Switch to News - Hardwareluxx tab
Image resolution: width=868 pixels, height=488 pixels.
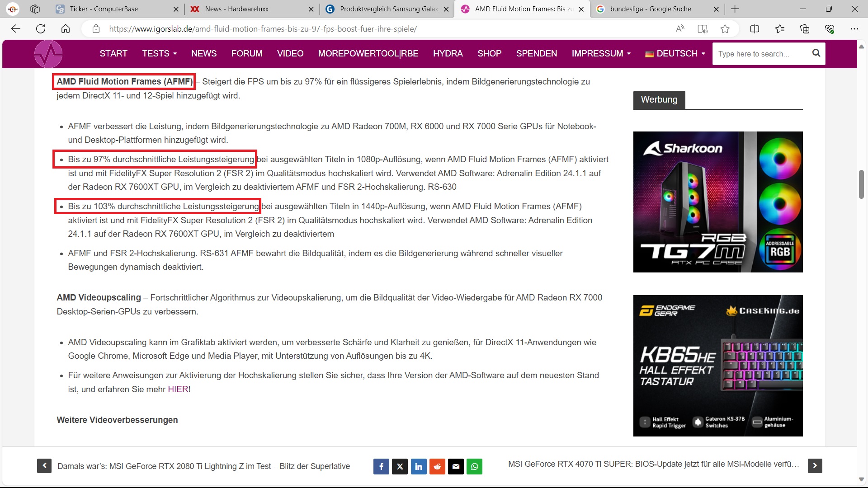click(237, 9)
